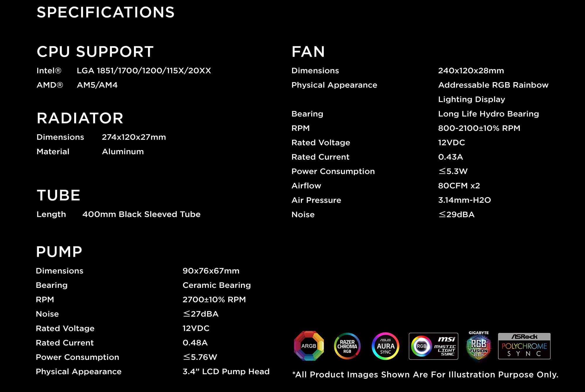Click the CPU SUPPORT heading
The height and width of the screenshot is (392, 585).
coord(95,52)
